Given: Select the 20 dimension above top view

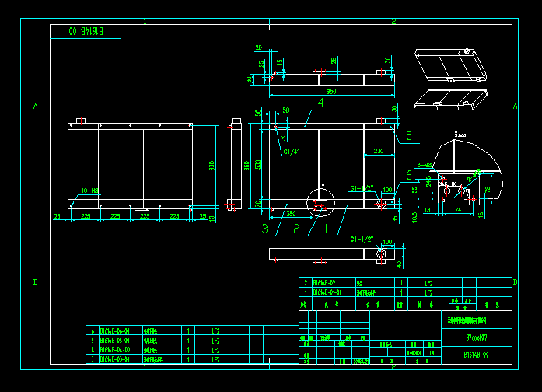Looking at the screenshot, I should tap(259, 47).
